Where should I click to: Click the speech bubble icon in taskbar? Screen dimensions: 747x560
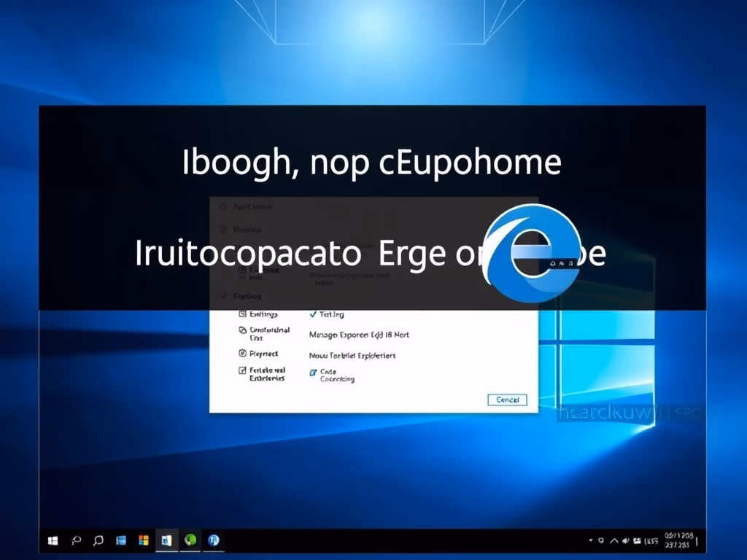click(x=98, y=540)
